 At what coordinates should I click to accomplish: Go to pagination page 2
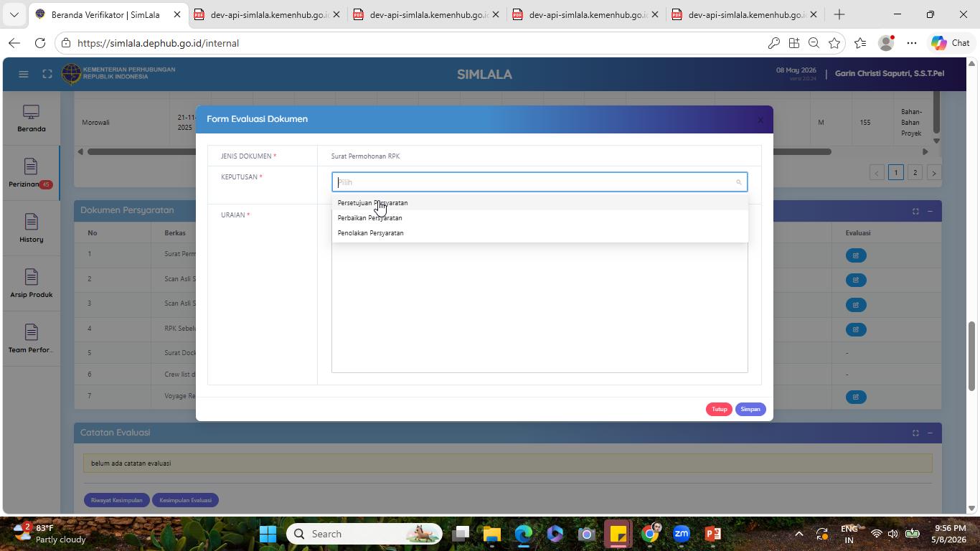click(915, 173)
